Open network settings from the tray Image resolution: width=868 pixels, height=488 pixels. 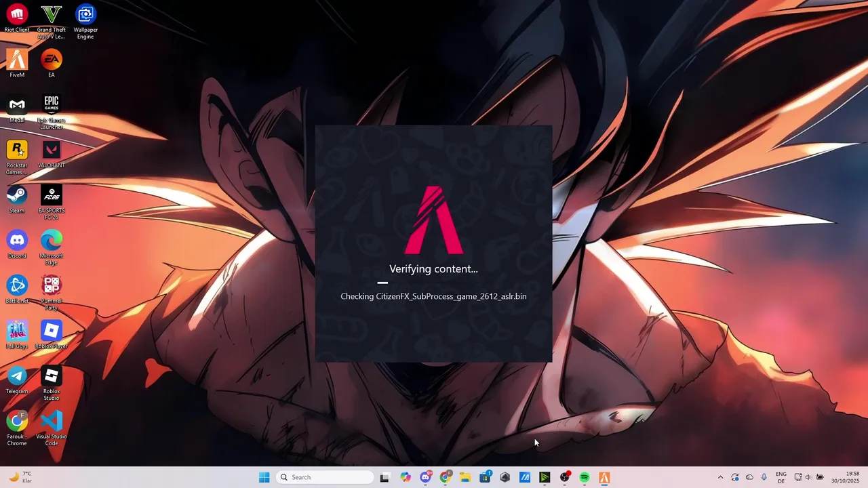click(x=797, y=477)
